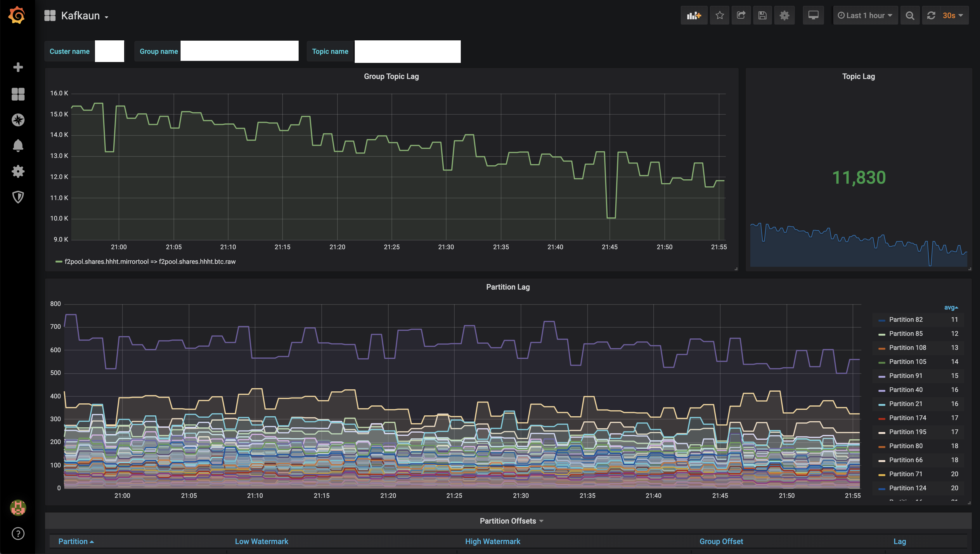
Task: Toggle Partition 82 series in legend
Action: [x=905, y=320]
